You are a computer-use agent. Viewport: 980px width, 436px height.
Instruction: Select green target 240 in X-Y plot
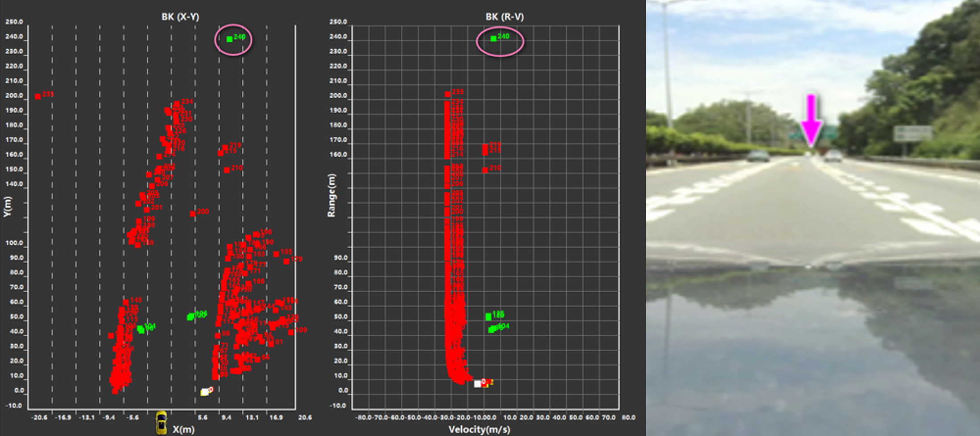pos(230,39)
